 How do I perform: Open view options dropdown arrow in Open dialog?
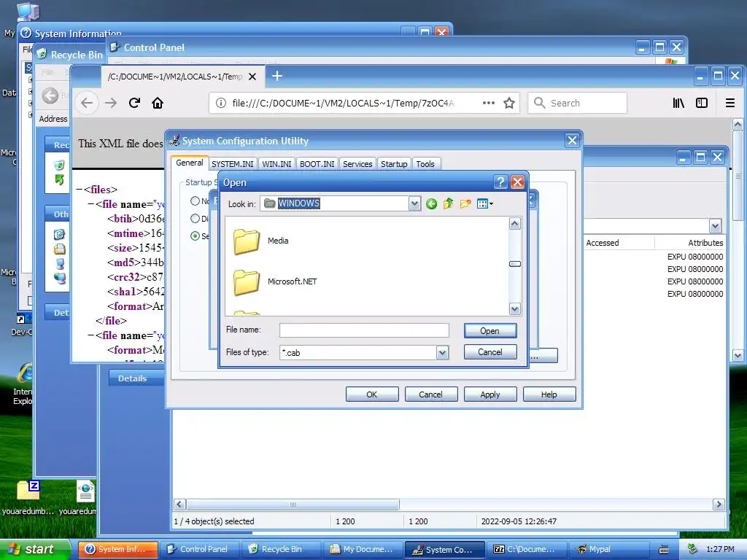pyautogui.click(x=491, y=204)
